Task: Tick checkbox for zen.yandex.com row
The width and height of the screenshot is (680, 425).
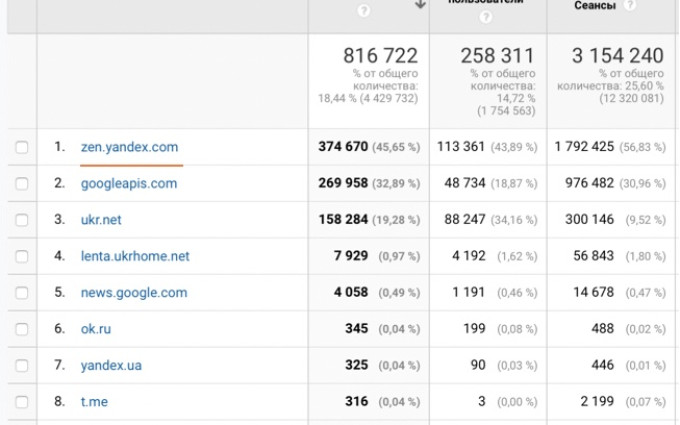Action: coord(22,147)
